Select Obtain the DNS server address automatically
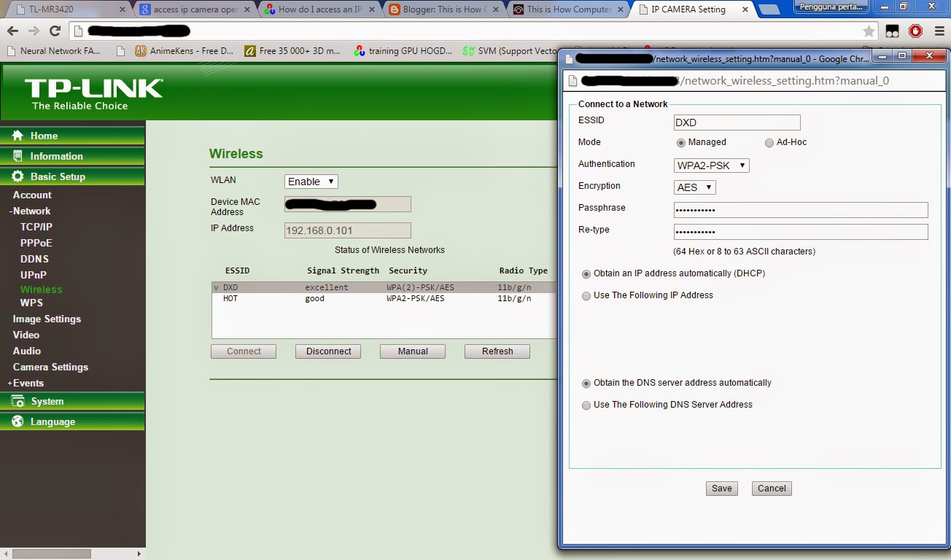The image size is (951, 560). point(586,384)
